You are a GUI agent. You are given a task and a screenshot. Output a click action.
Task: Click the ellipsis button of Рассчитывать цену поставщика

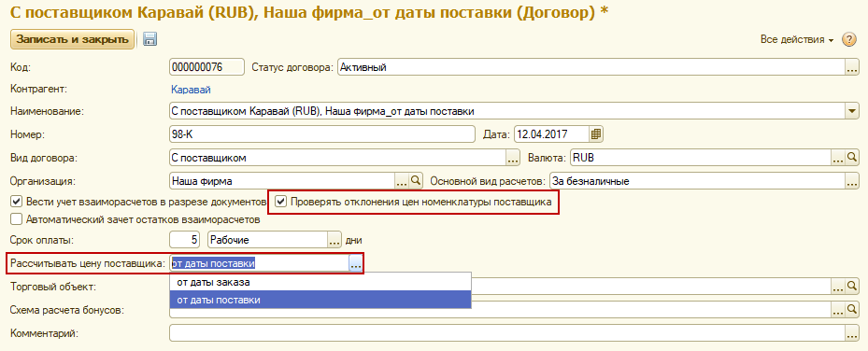pos(355,263)
